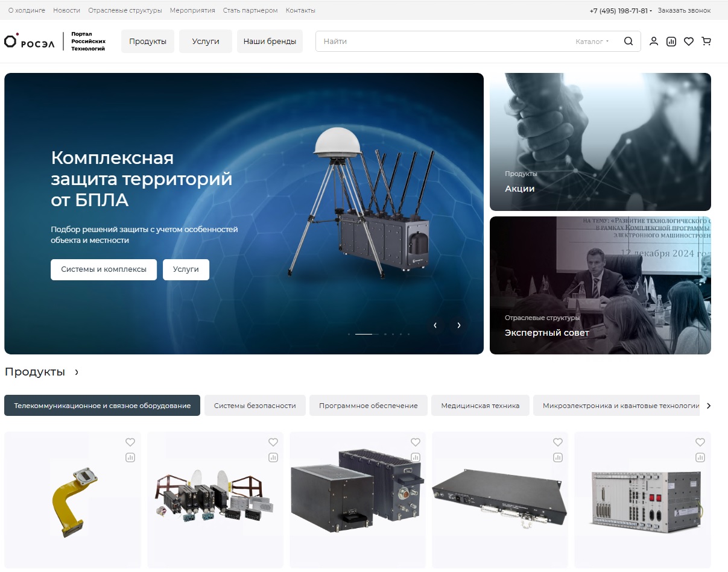Click the Системы и комплексы button
Viewport: 728px width, 572px height.
click(x=104, y=269)
